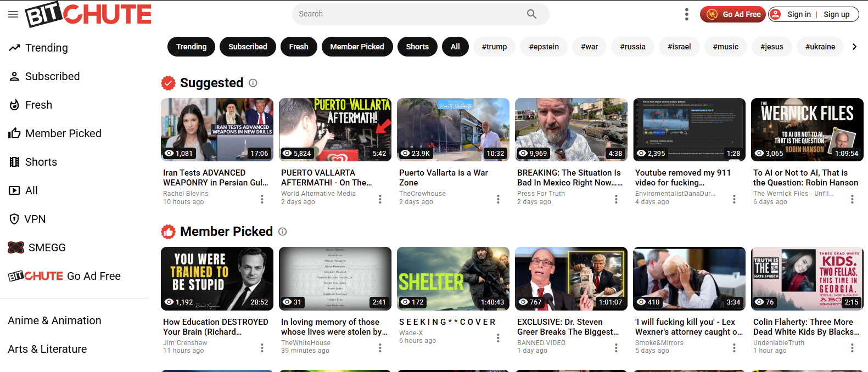Filter by #russia hashtag

click(x=633, y=47)
